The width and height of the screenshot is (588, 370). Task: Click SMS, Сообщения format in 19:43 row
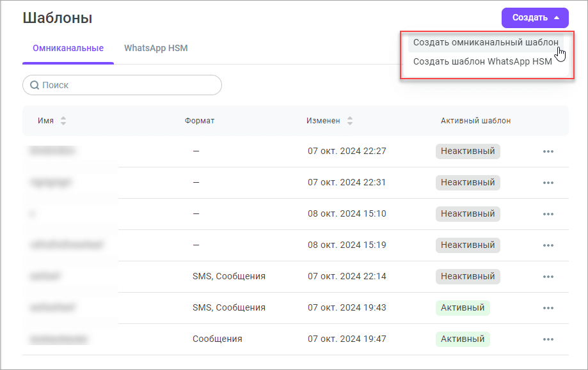[x=229, y=308]
